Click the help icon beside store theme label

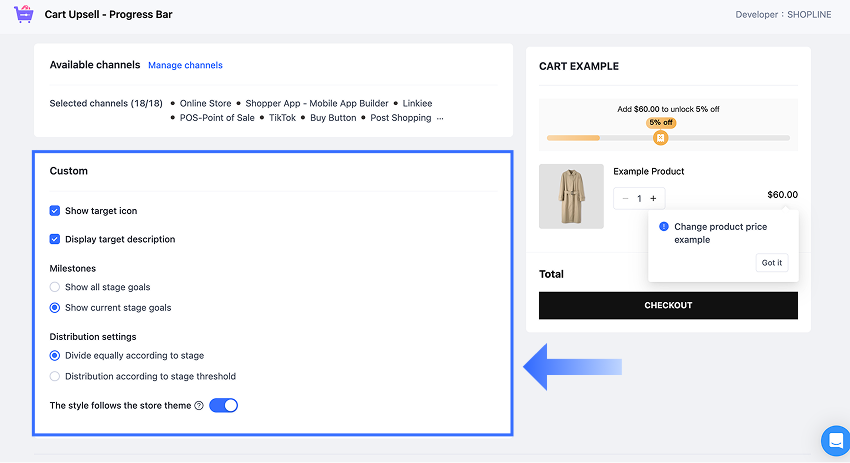199,405
